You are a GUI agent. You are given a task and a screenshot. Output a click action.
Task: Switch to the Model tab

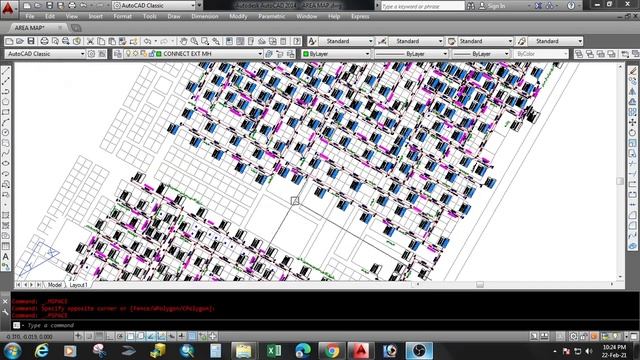pyautogui.click(x=55, y=285)
